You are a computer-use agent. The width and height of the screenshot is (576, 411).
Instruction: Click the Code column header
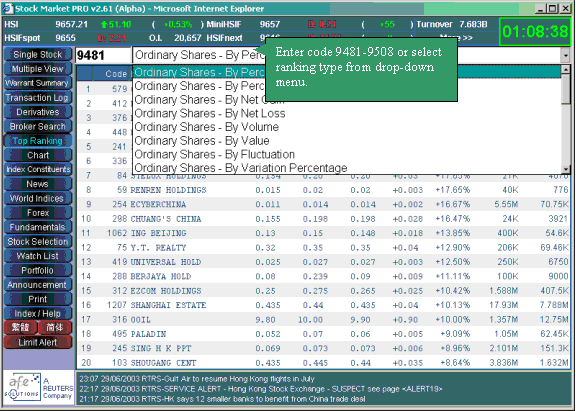[116, 74]
